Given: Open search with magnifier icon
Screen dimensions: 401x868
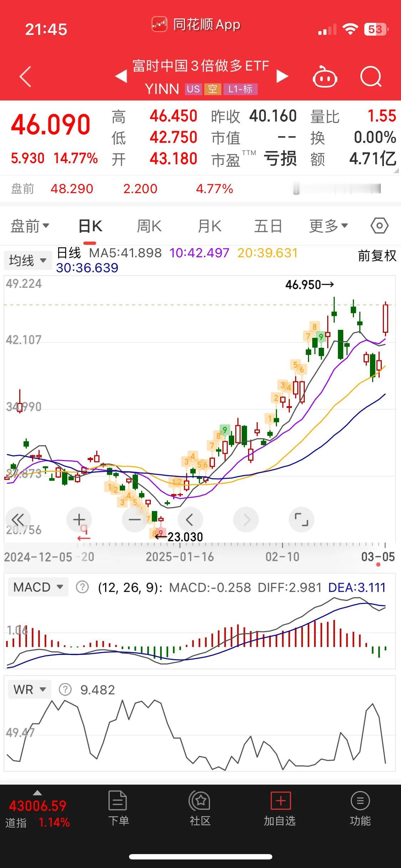Looking at the screenshot, I should (371, 76).
